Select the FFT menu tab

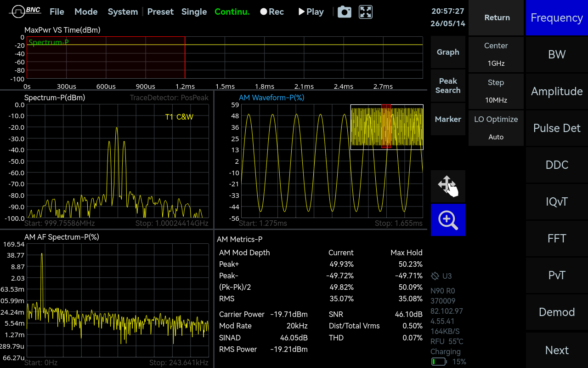(x=557, y=238)
